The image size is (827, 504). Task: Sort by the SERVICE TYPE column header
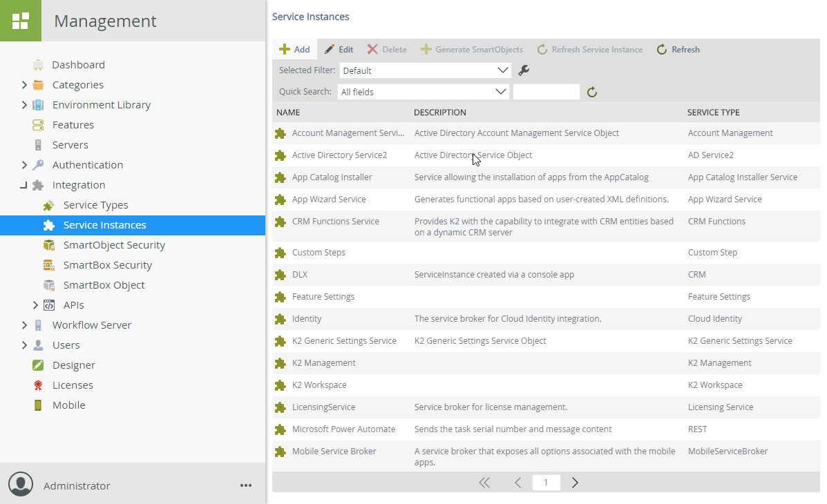pyautogui.click(x=713, y=113)
